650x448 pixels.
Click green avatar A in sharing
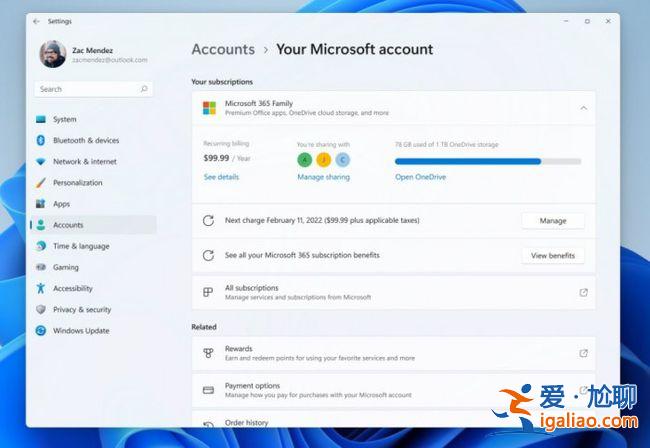click(305, 160)
